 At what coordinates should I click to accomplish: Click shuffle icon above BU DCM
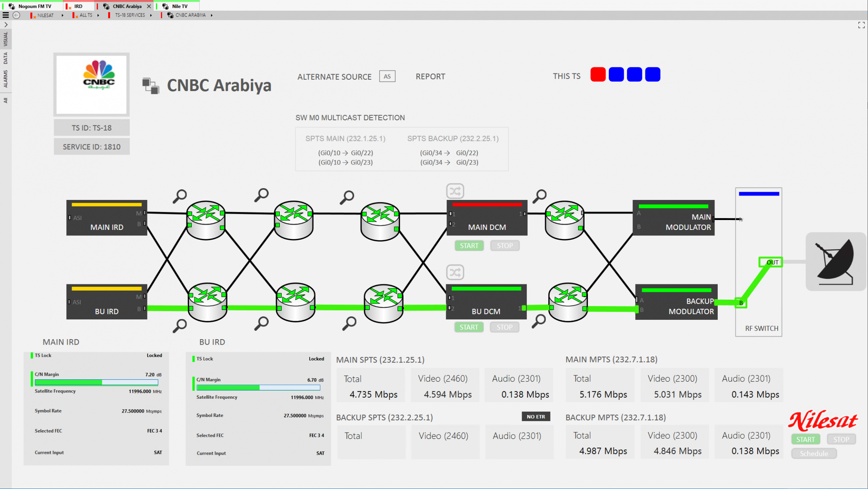tap(455, 272)
